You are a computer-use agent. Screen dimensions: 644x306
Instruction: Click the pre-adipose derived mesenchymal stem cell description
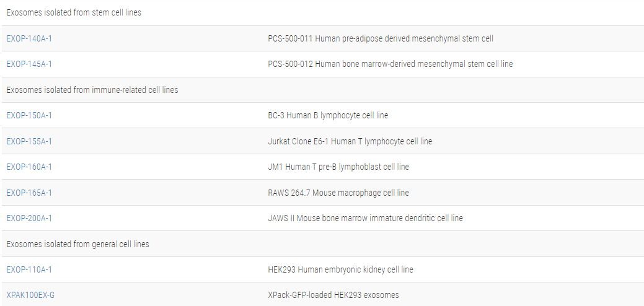click(381, 38)
